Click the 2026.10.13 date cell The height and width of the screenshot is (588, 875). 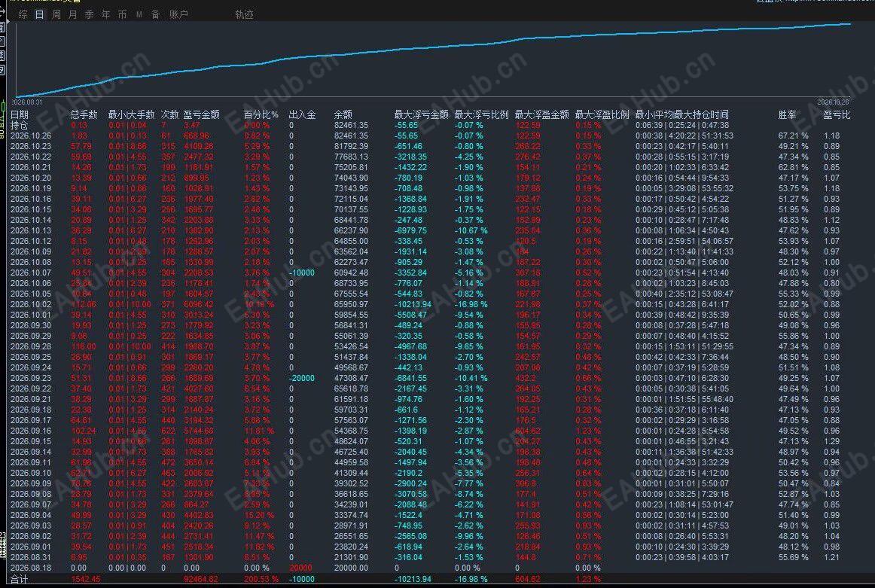31,230
